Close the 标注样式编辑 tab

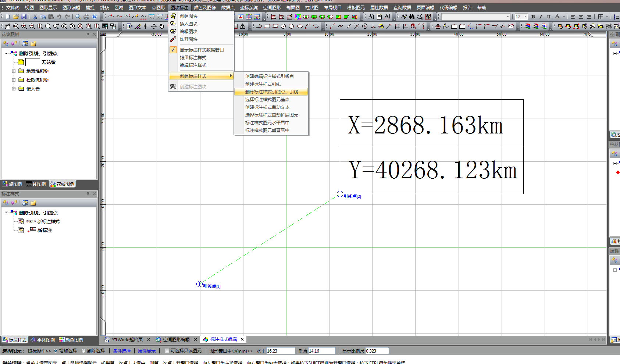(242, 339)
